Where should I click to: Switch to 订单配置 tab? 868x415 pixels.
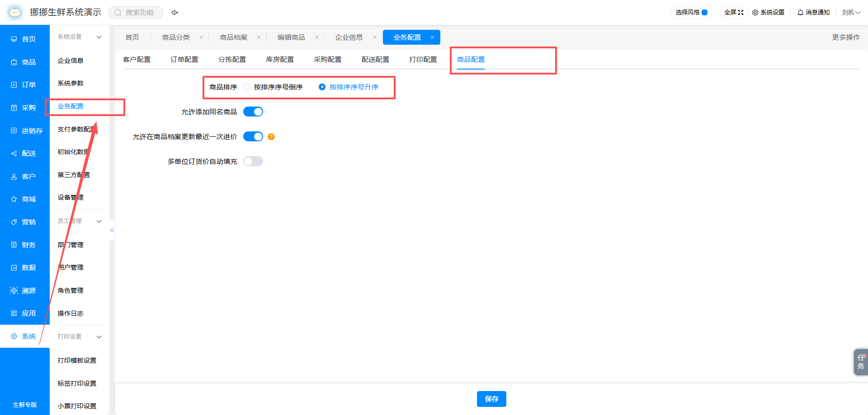coord(184,60)
